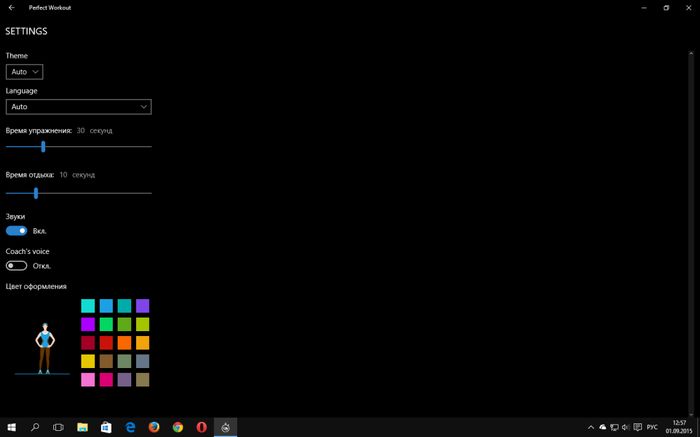Expand the Language combo box

tap(78, 106)
